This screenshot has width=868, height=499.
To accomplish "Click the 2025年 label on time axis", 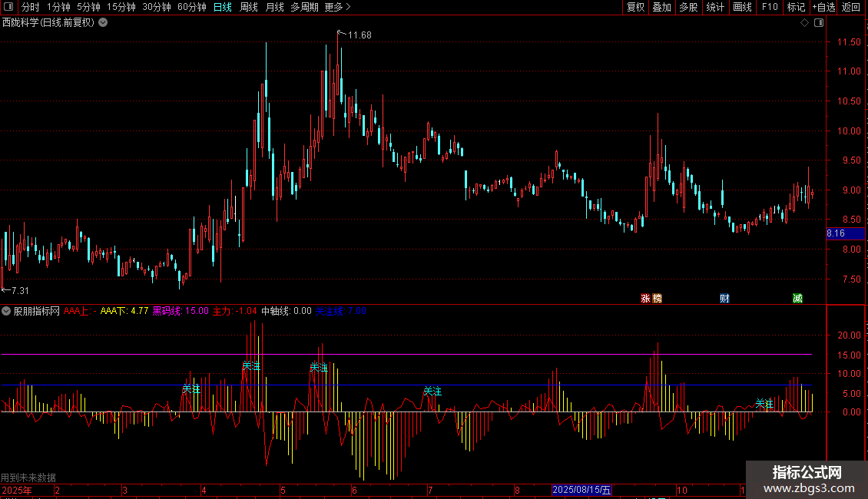I will pyautogui.click(x=17, y=490).
